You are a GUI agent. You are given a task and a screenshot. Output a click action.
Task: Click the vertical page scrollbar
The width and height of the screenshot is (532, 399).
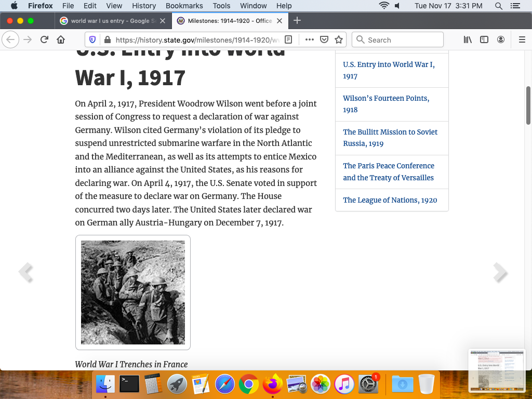(528, 105)
